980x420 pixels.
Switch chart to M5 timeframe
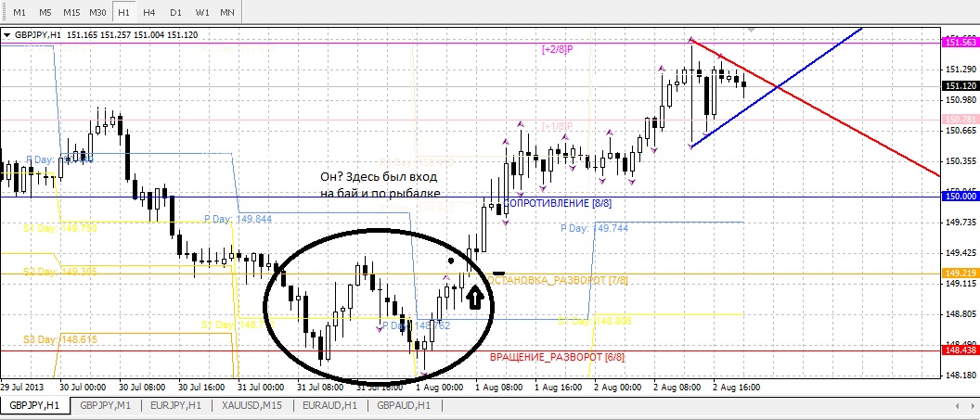[x=45, y=12]
